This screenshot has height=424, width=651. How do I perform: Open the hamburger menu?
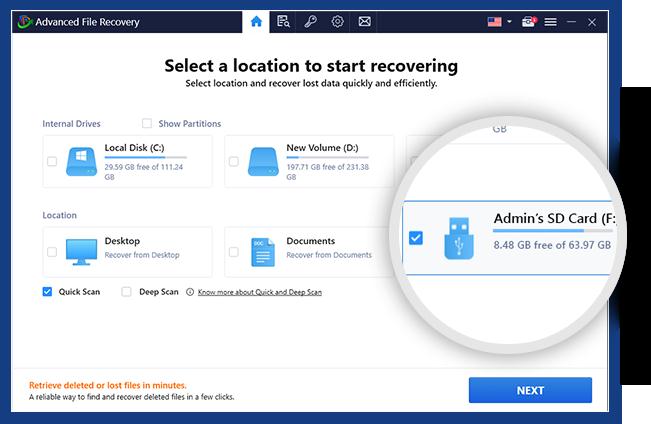[x=550, y=21]
